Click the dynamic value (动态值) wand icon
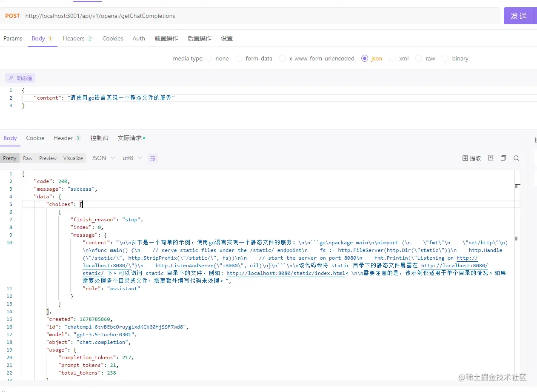The image size is (537, 392). [x=11, y=78]
